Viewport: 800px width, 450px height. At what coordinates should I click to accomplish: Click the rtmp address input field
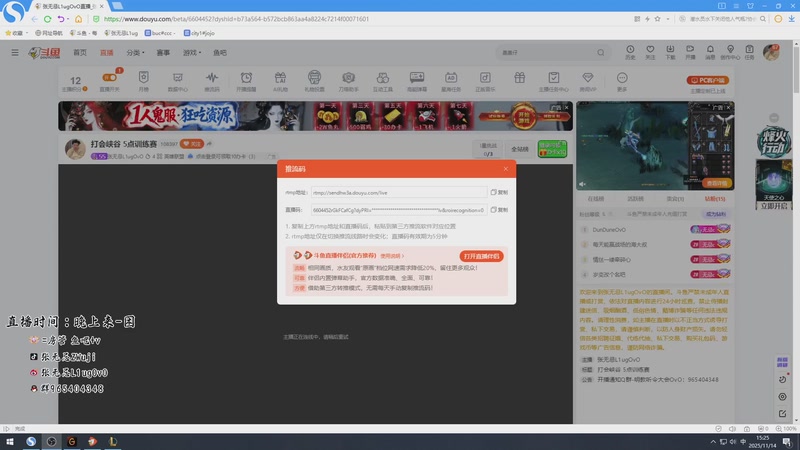click(x=398, y=192)
